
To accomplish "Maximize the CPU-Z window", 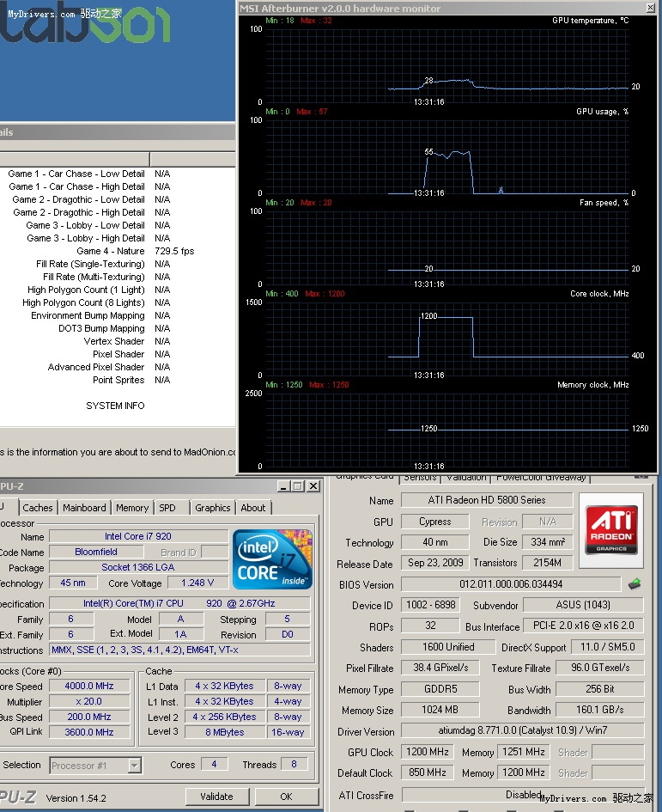I will [298, 486].
